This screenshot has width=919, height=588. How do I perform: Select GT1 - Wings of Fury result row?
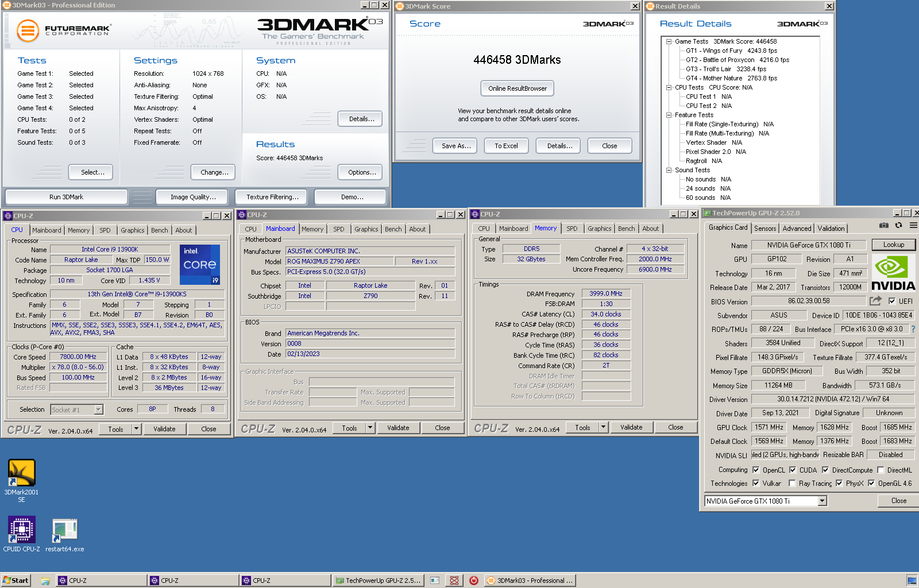731,51
